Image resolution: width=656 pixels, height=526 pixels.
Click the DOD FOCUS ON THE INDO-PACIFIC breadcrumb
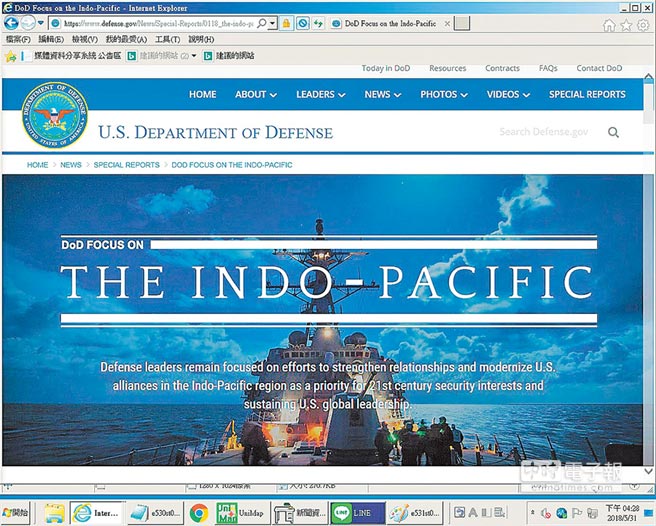232,165
